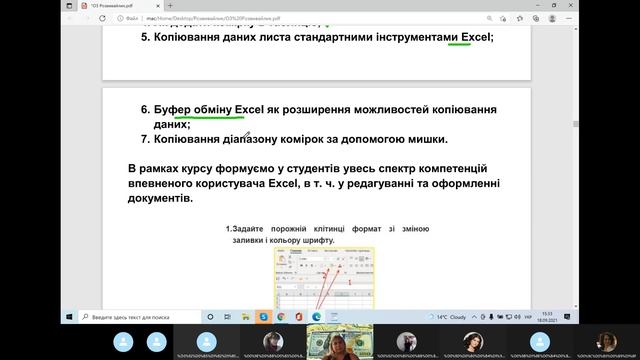Click the scrollbar up arrow of the PDF viewer

(576, 29)
